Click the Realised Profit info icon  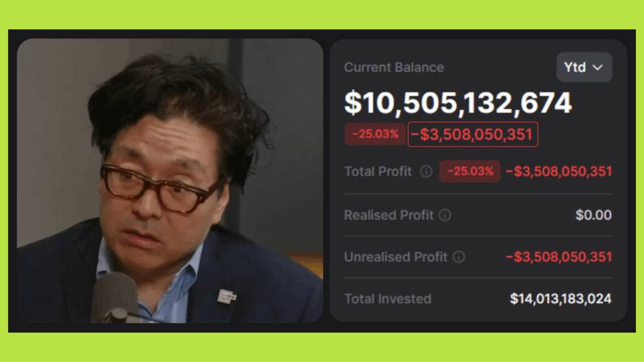click(445, 215)
